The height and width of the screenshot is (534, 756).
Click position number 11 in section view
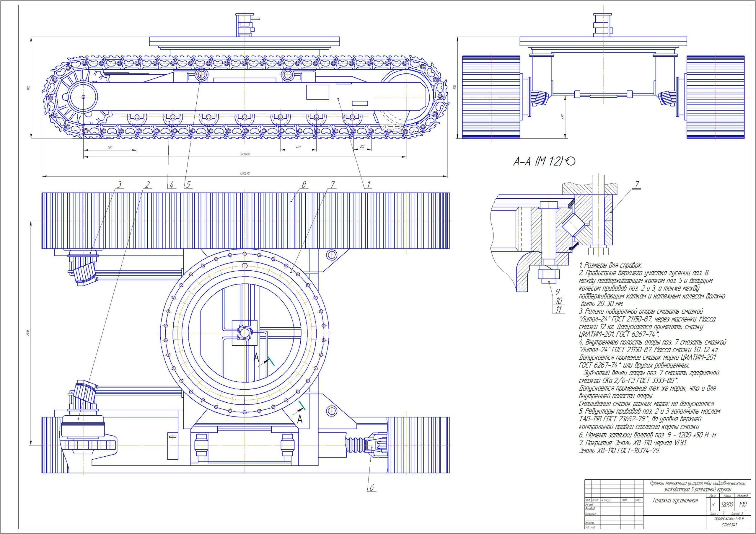click(x=558, y=309)
